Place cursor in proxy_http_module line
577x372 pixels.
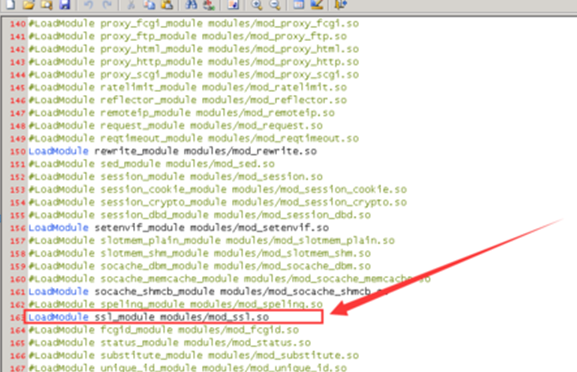point(194,62)
